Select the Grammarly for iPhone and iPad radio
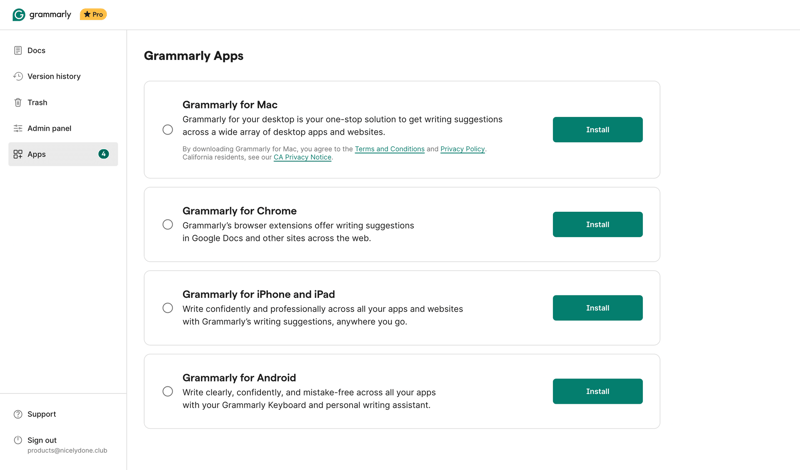Viewport: 800px width, 470px height. (x=168, y=308)
